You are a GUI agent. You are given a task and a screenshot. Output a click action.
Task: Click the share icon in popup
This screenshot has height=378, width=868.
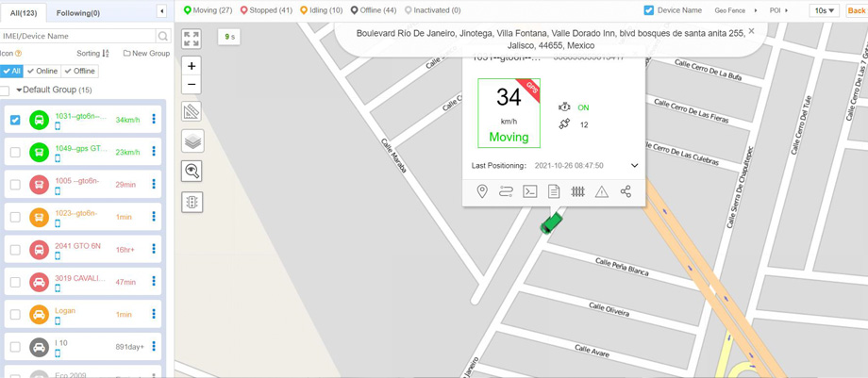[x=626, y=191]
